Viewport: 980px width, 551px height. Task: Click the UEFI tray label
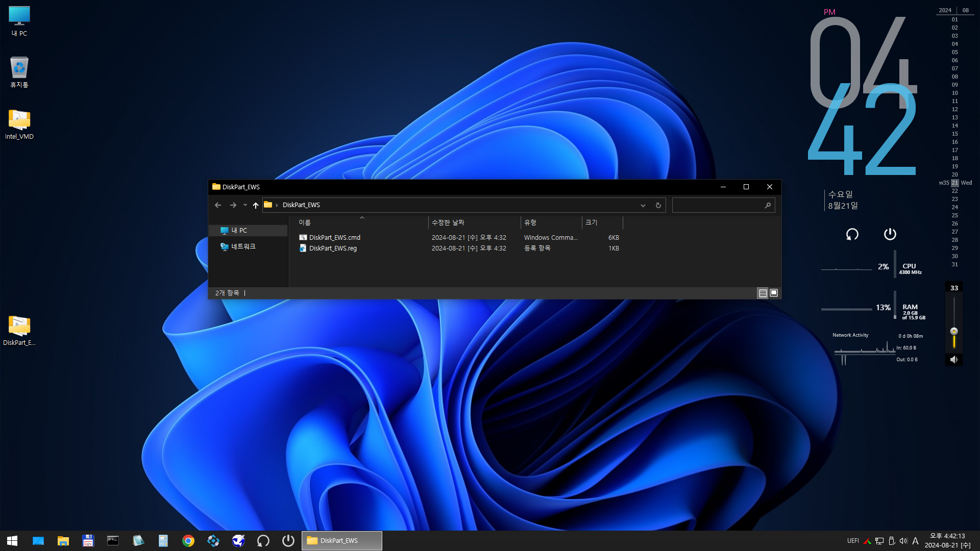coord(853,541)
